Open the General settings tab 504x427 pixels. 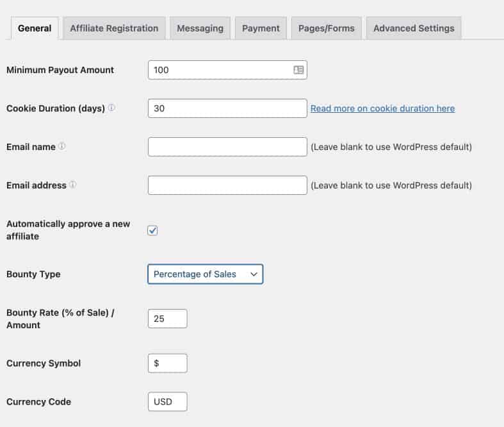35,28
